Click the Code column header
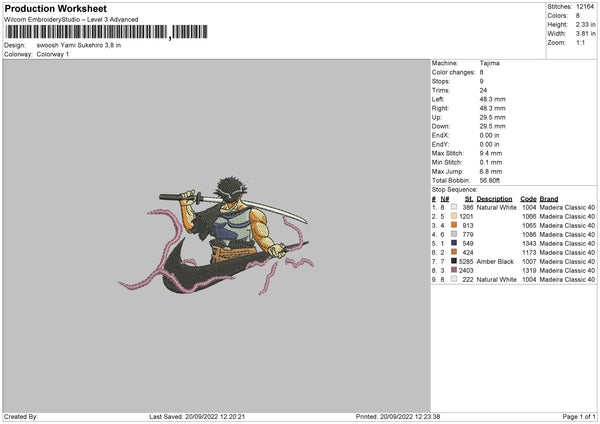This screenshot has height=424, width=600. pyautogui.click(x=528, y=199)
